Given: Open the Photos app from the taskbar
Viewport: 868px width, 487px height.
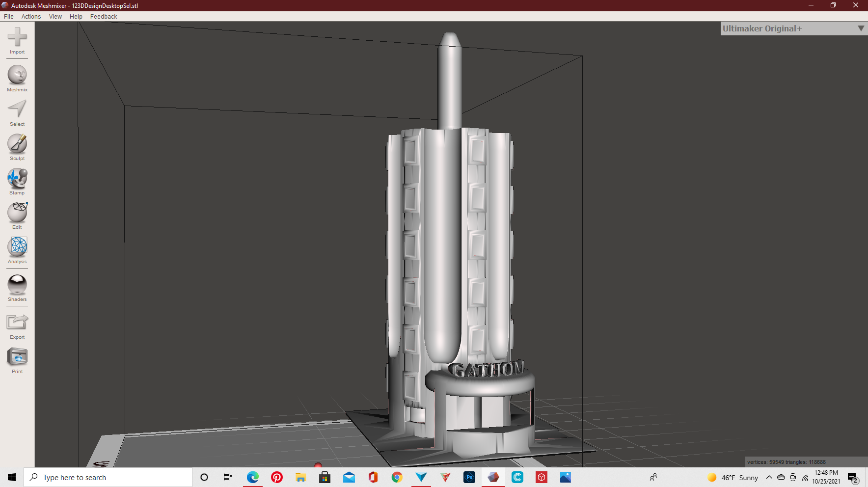Looking at the screenshot, I should click(x=566, y=477).
